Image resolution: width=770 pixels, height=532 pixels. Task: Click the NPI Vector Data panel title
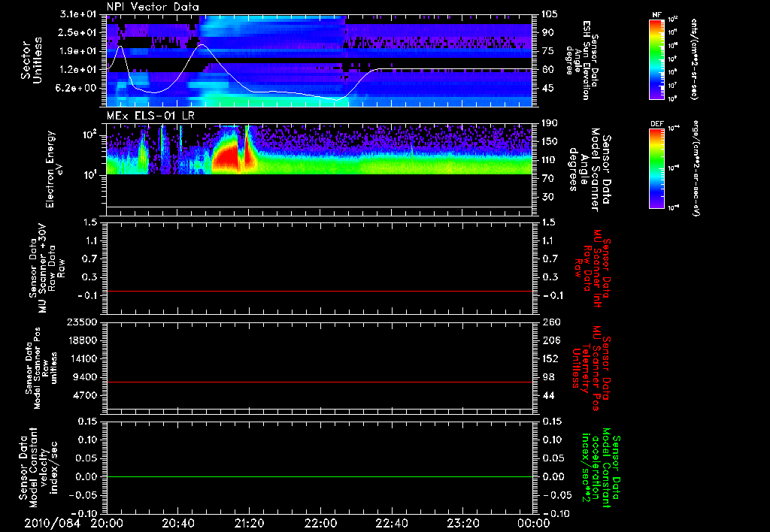pos(153,7)
